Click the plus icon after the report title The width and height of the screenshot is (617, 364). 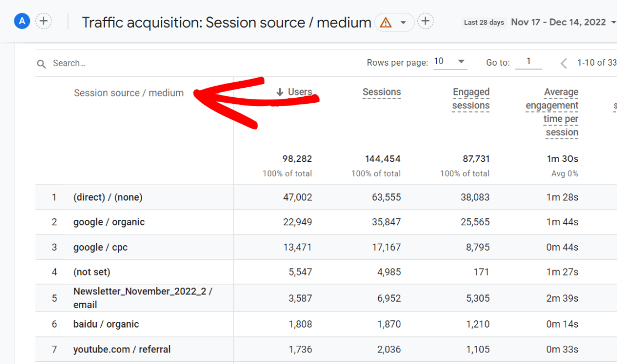tap(427, 21)
